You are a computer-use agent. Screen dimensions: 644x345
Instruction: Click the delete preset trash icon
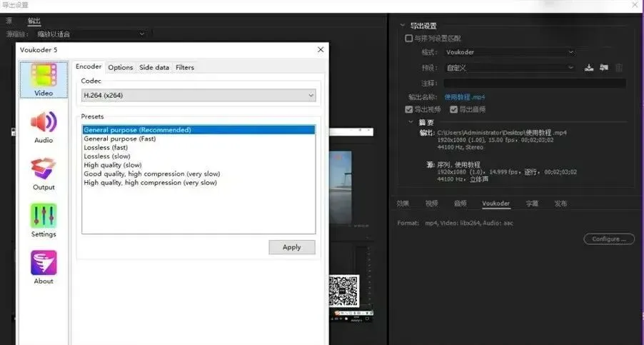619,68
